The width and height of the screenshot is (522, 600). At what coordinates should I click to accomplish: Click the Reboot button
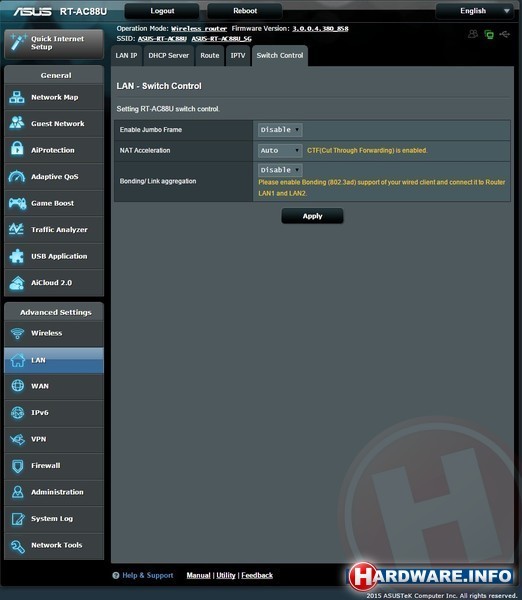[x=245, y=11]
